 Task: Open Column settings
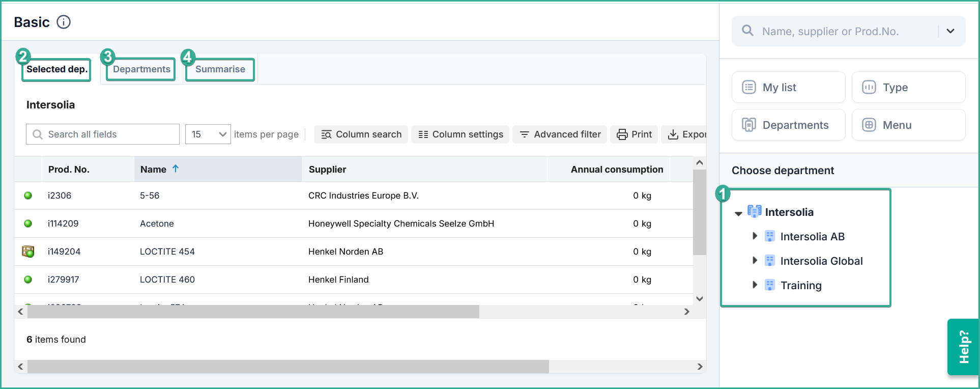[460, 134]
